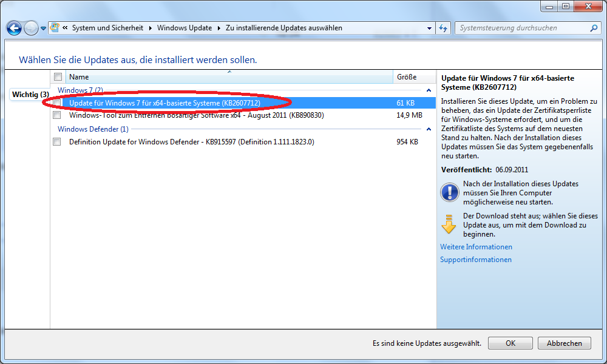The width and height of the screenshot is (607, 364).
Task: Maximize the Windows Update window
Action: tap(566, 7)
